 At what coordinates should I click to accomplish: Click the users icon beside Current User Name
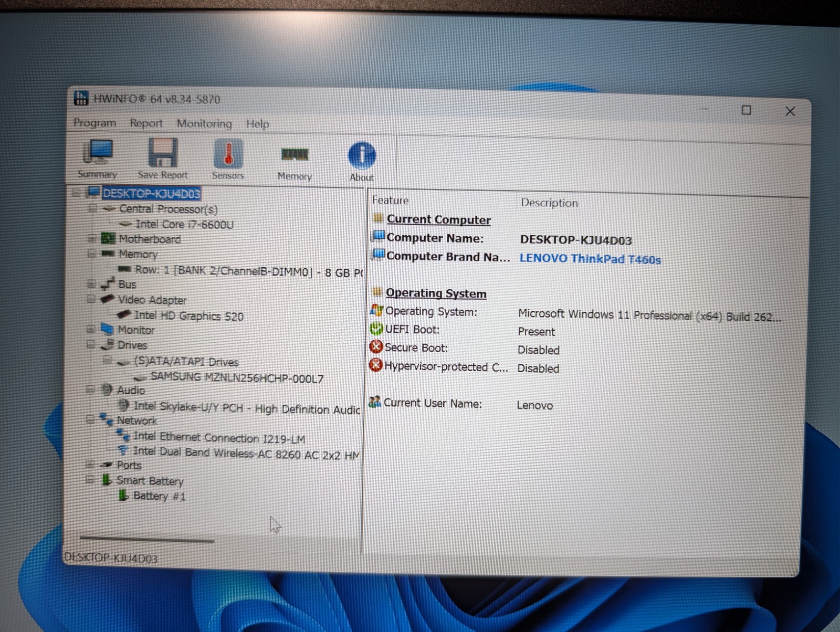(374, 402)
